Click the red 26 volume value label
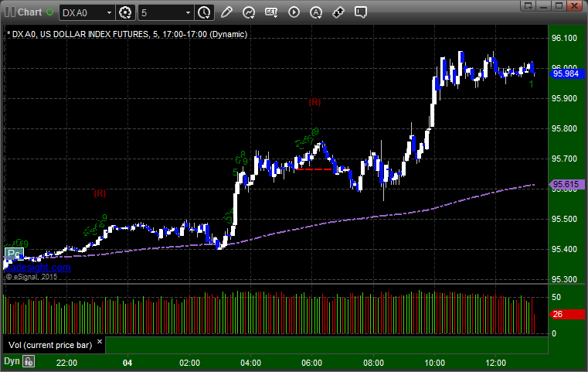 pos(566,314)
